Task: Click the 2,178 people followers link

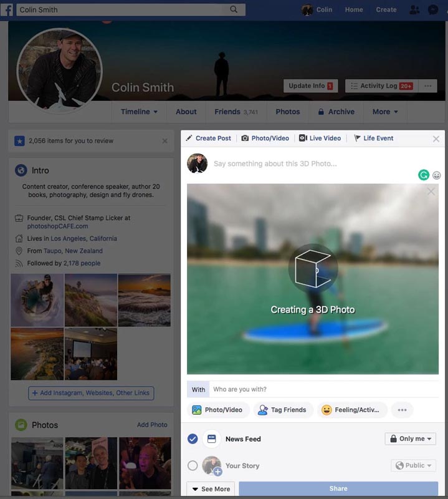Action: (x=82, y=263)
